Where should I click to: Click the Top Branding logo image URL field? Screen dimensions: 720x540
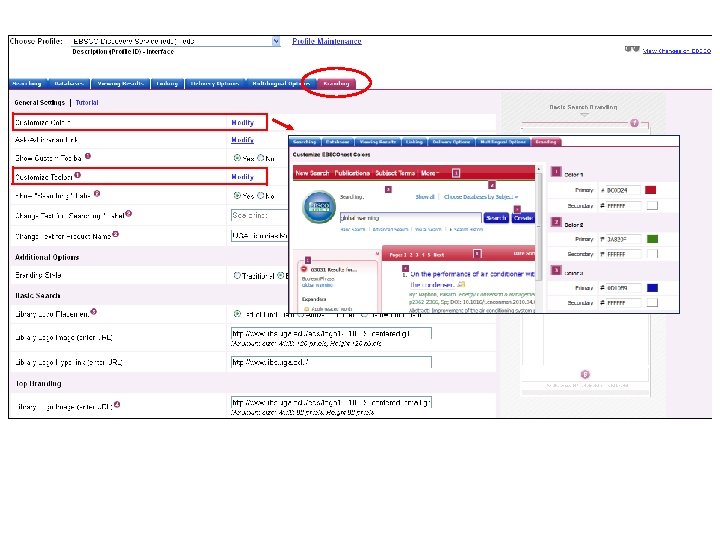pos(331,402)
